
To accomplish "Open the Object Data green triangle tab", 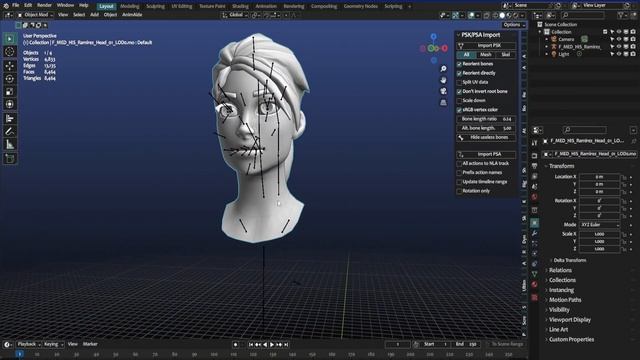I will tap(534, 274).
